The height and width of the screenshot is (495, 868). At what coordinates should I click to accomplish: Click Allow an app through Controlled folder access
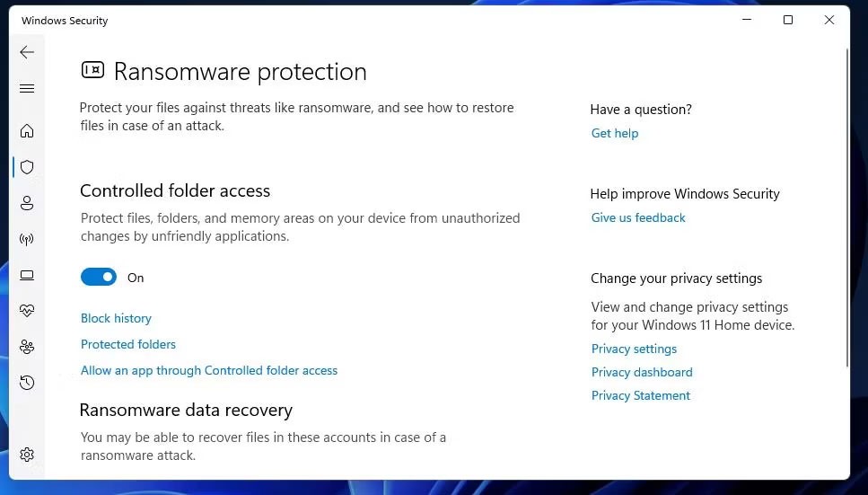click(209, 370)
